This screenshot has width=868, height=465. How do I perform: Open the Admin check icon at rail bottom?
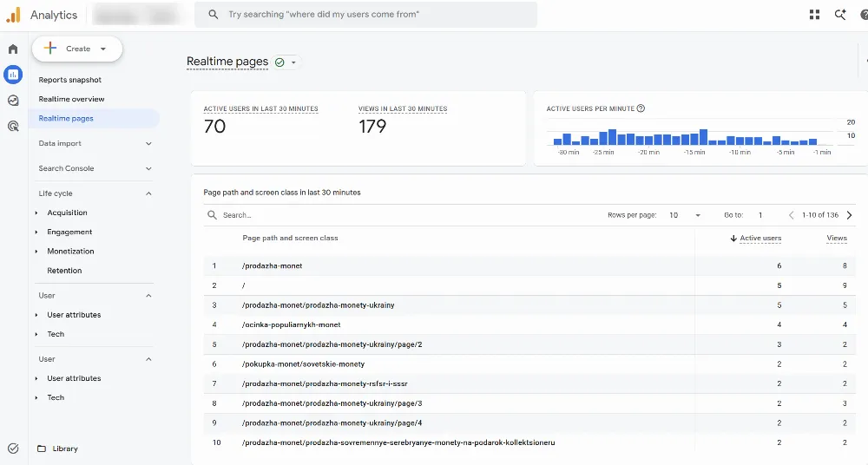(13, 448)
